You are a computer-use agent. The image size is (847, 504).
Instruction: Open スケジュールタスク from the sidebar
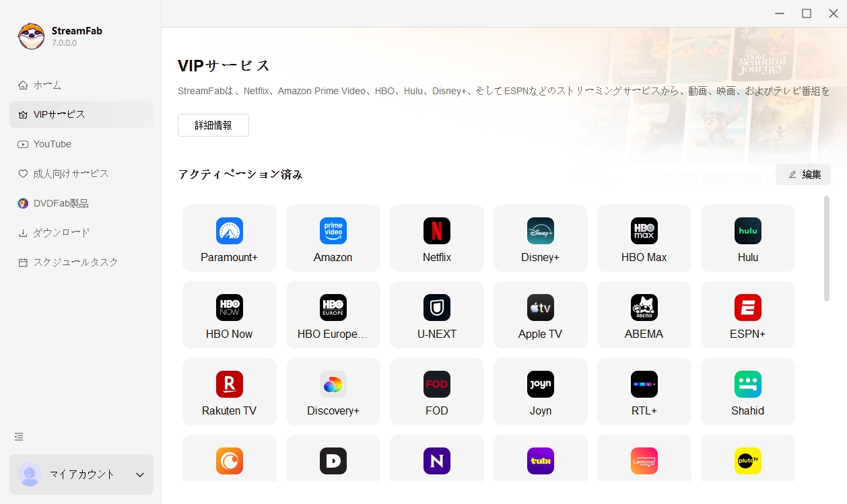tap(75, 262)
